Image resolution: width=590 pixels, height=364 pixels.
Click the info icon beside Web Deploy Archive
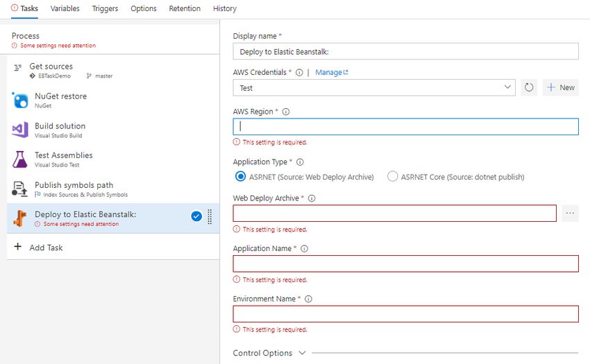pos(312,198)
